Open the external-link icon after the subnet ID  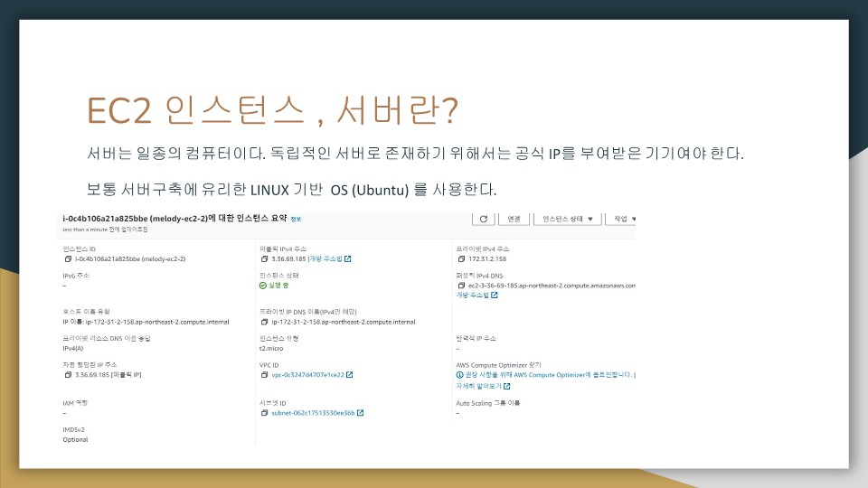(x=361, y=413)
